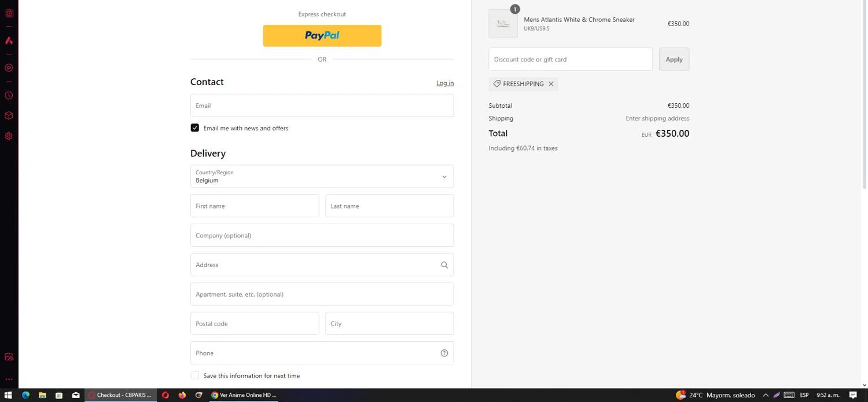The image size is (868, 402).
Task: Click the Discount code or gift card field
Action: coord(570,59)
